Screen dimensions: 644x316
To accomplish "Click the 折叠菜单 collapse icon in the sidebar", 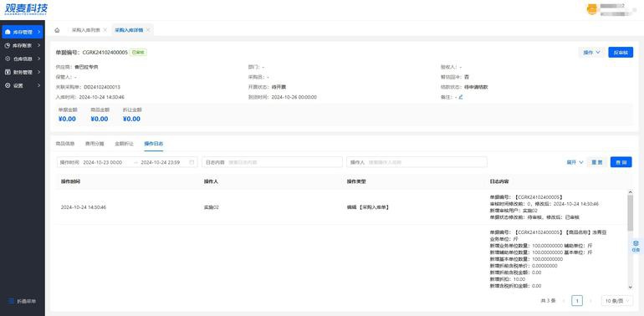I will click(x=11, y=301).
